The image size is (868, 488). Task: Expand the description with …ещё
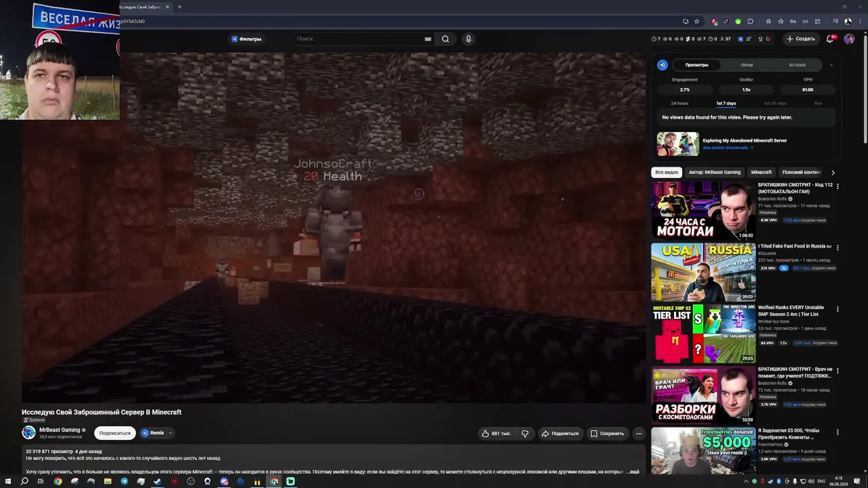click(632, 472)
